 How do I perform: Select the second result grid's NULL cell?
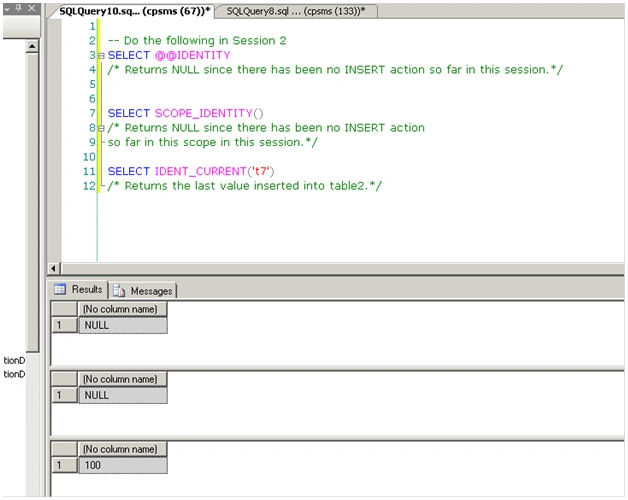(123, 395)
